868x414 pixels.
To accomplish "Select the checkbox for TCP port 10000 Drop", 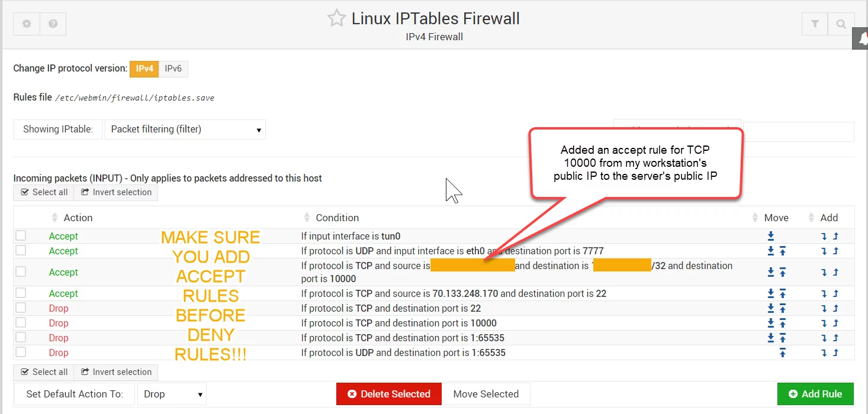I will point(21,322).
